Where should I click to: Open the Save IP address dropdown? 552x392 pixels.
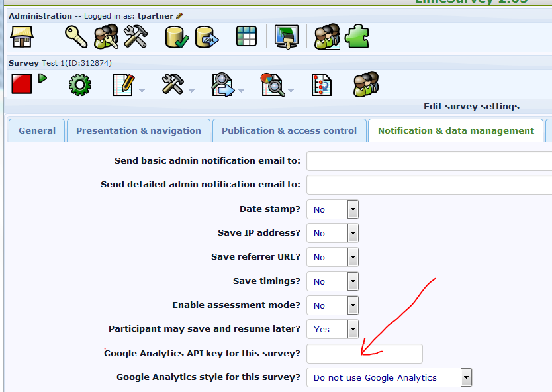[353, 233]
